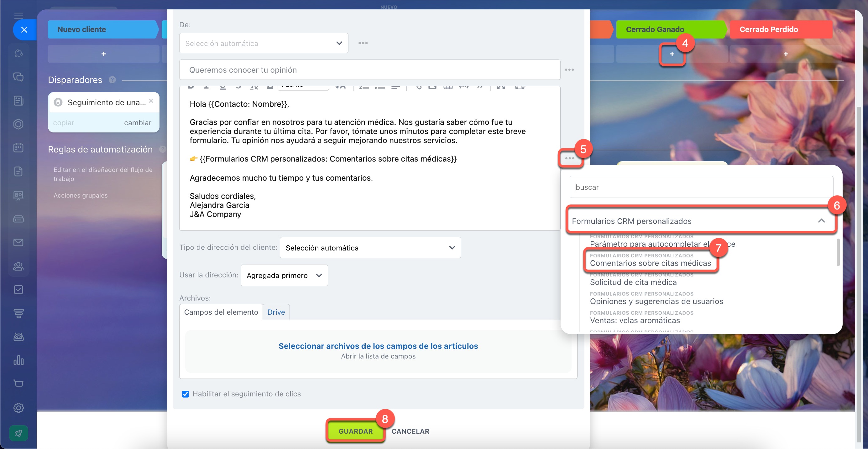
Task: Open the people groups sidebar icon
Action: [x=18, y=266]
